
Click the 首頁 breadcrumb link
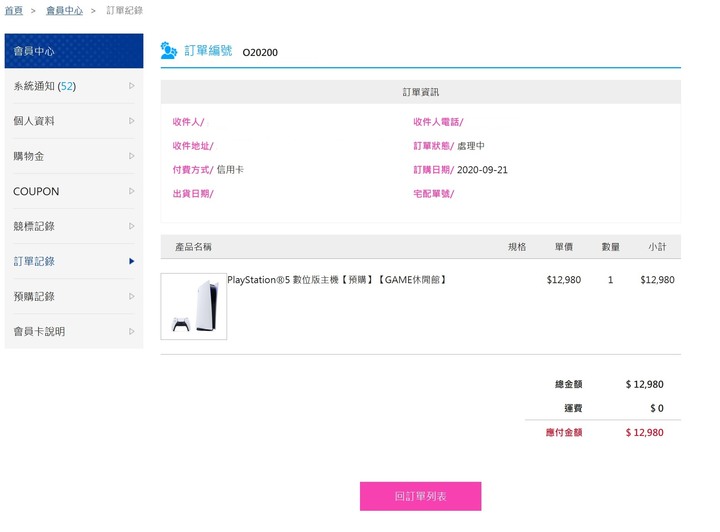click(14, 11)
